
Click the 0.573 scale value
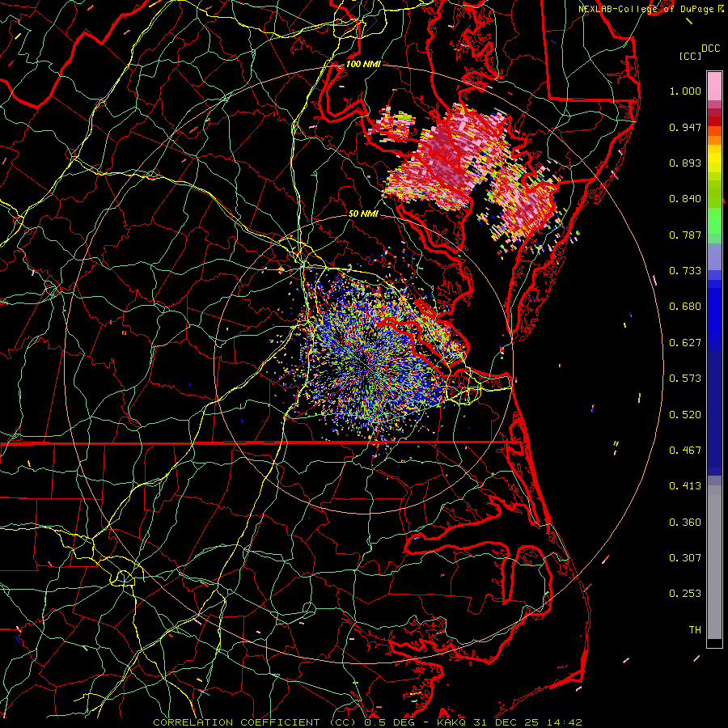coord(685,379)
